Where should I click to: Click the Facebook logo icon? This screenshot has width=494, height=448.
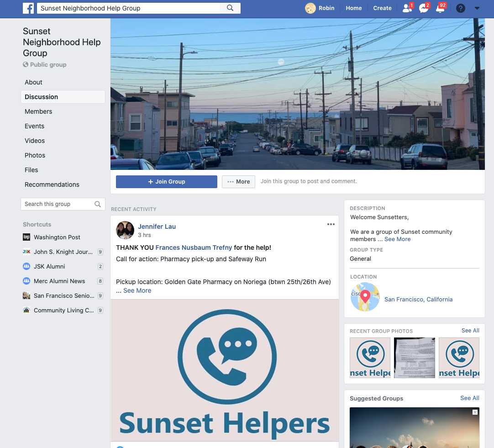pyautogui.click(x=28, y=8)
